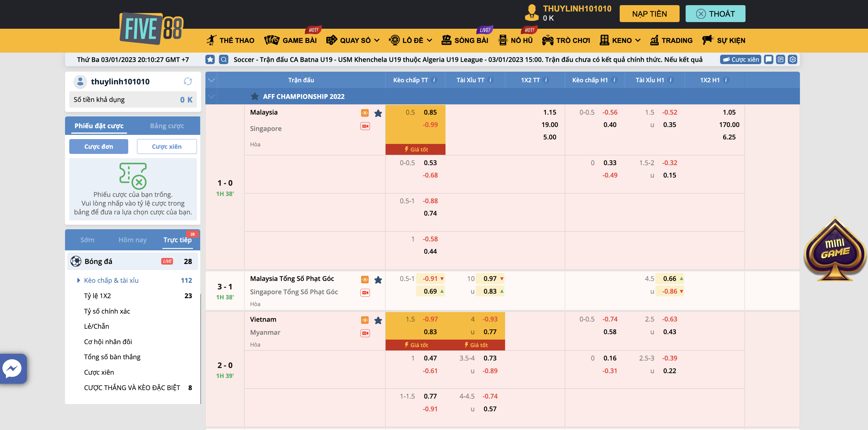Image resolution: width=868 pixels, height=430 pixels.
Task: Click the search magnifier icon in ticker bar
Action: pos(224,60)
